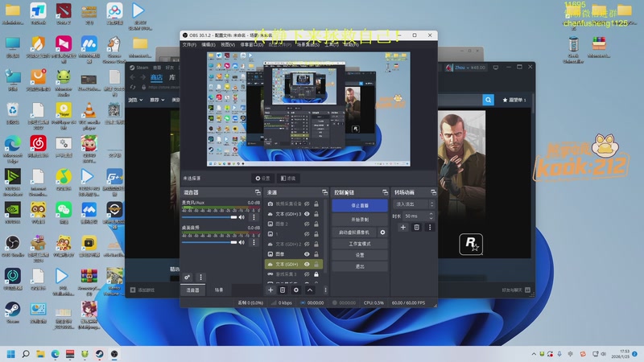Open source properties gear in the sources toolbar
This screenshot has width=644, height=362.
click(295, 290)
